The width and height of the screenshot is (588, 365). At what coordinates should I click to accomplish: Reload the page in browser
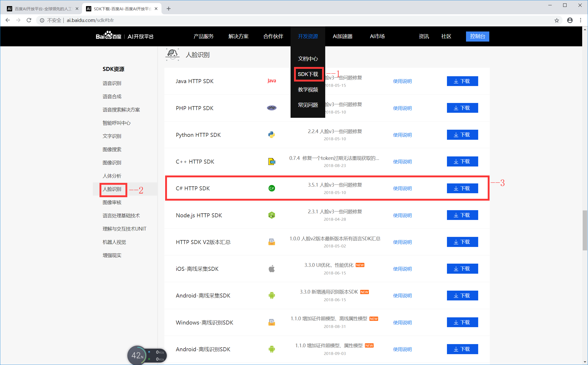point(29,20)
